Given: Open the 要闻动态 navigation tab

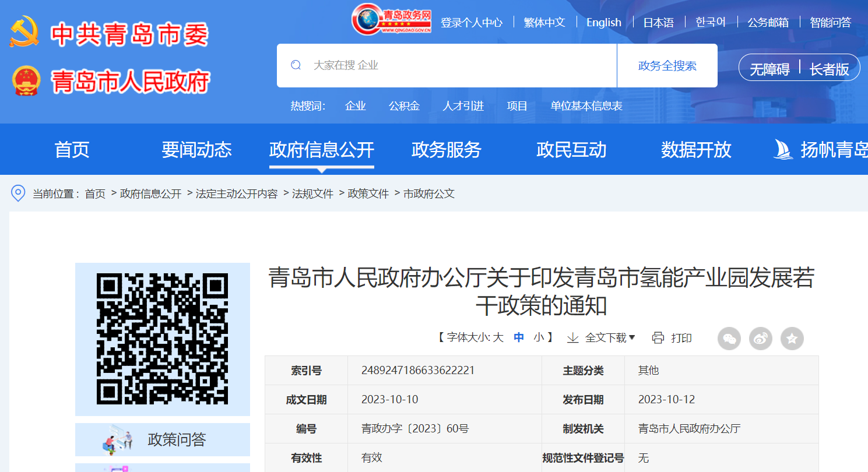Looking at the screenshot, I should pyautogui.click(x=196, y=150).
